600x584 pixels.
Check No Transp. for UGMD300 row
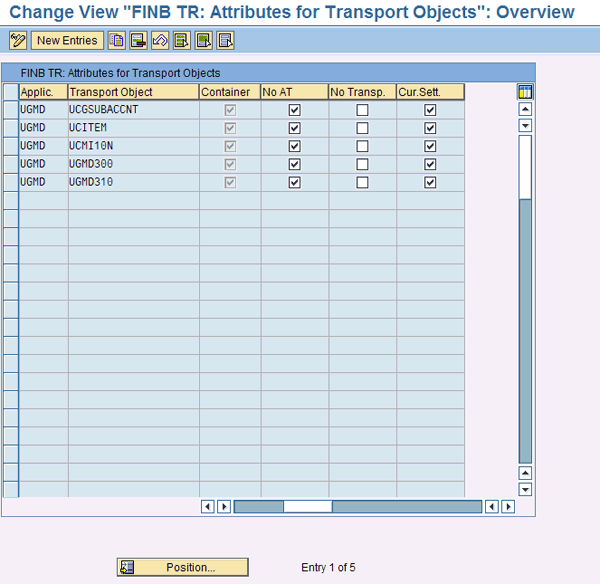point(362,164)
